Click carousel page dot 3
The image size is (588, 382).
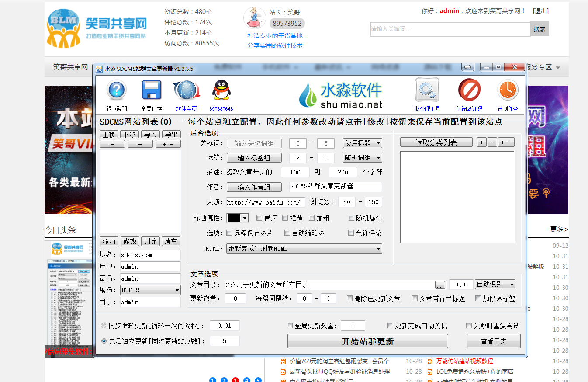[x=235, y=380]
